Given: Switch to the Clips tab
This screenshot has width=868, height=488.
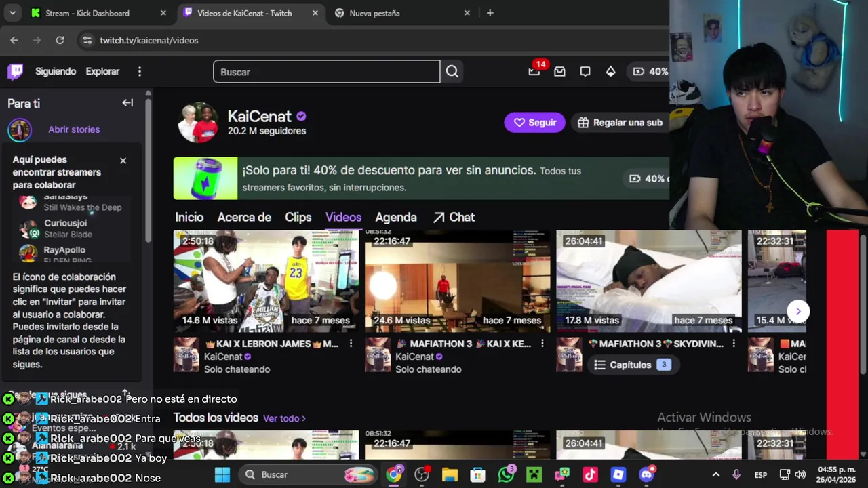Looking at the screenshot, I should (298, 217).
